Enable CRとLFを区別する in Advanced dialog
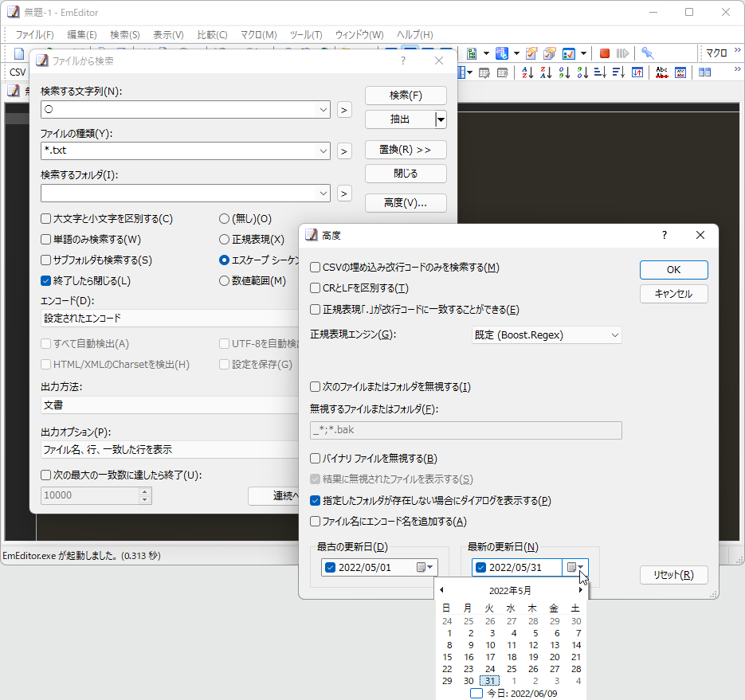 point(316,287)
